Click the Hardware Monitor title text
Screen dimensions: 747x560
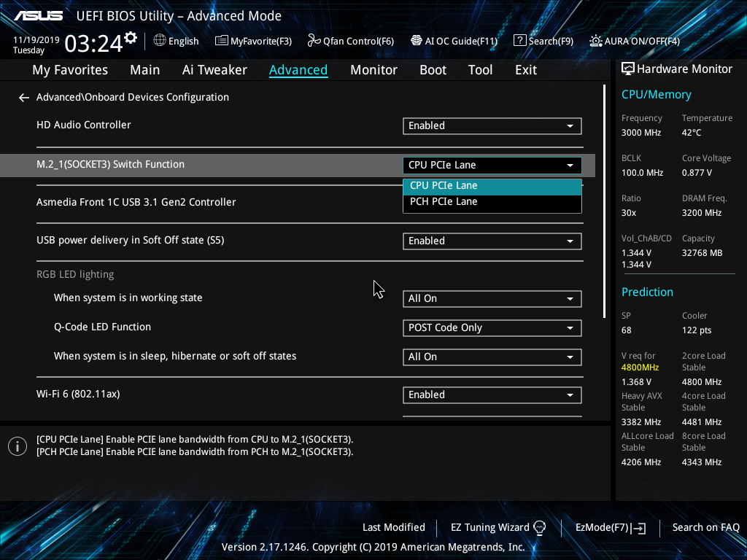pyautogui.click(x=684, y=69)
